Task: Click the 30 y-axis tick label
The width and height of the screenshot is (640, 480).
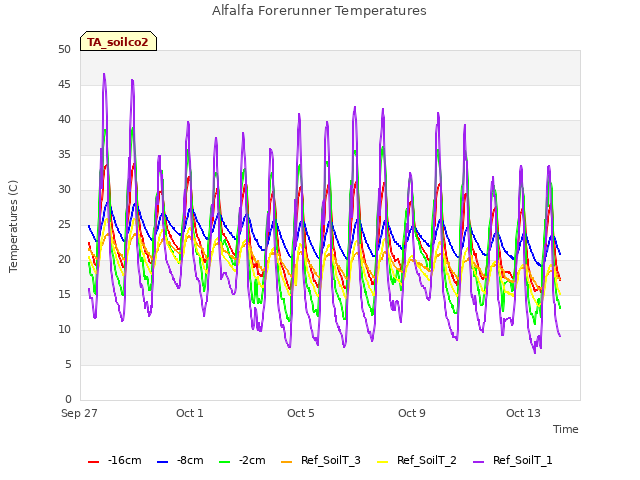Action: click(64, 190)
